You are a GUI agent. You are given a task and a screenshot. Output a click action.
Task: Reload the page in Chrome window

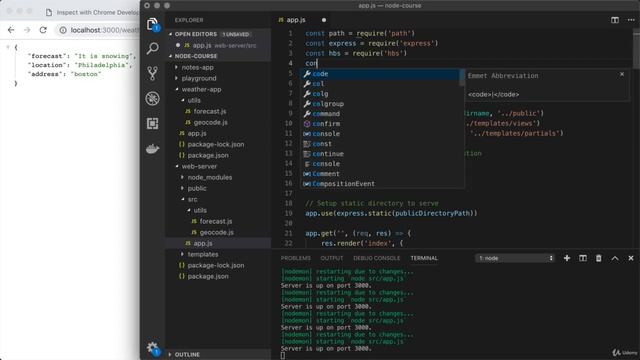[43, 30]
